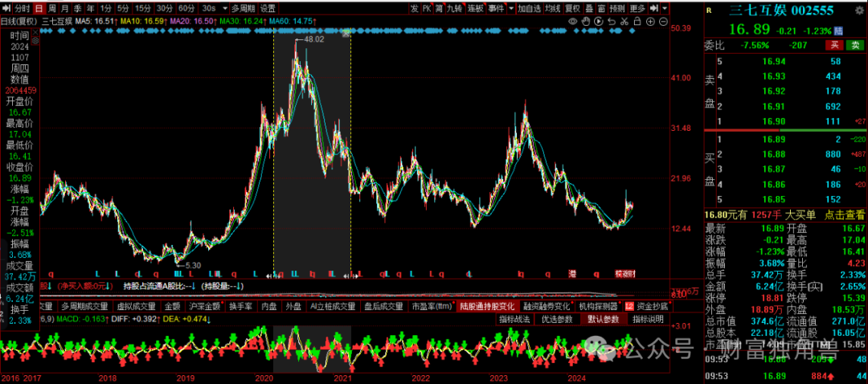The height and width of the screenshot is (384, 868).
Task: Open the 30s period dropdown arrow
Action: [x=225, y=8]
